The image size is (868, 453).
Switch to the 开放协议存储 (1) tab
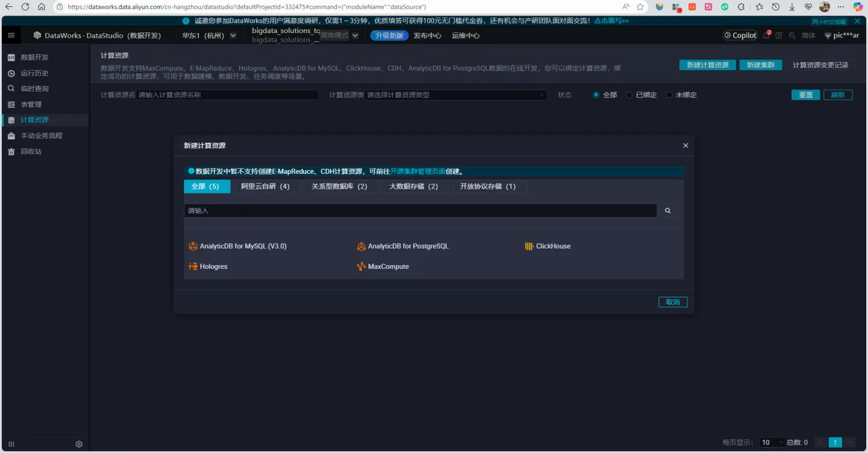pos(488,186)
